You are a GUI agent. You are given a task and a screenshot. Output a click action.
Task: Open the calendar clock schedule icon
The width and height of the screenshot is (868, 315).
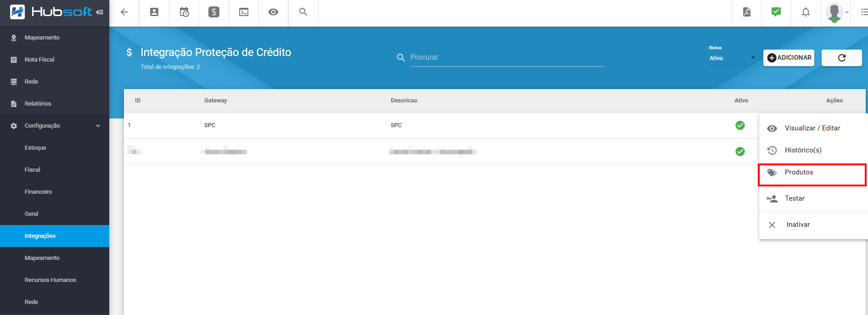pyautogui.click(x=184, y=12)
